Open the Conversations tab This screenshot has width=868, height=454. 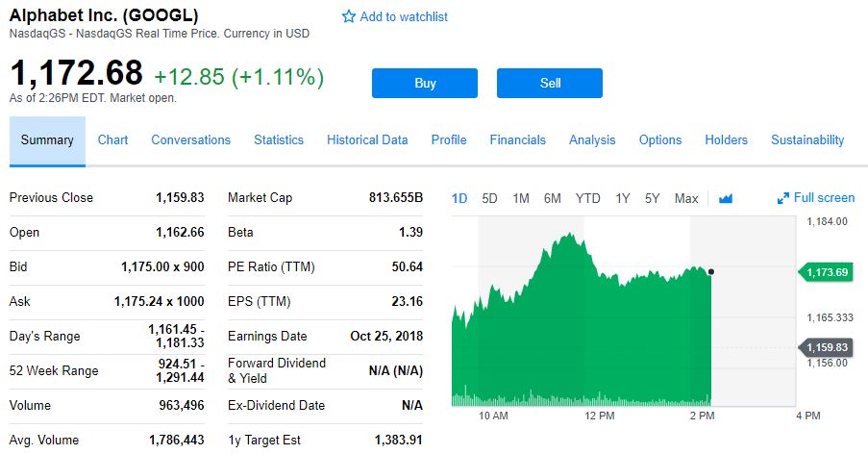(190, 139)
